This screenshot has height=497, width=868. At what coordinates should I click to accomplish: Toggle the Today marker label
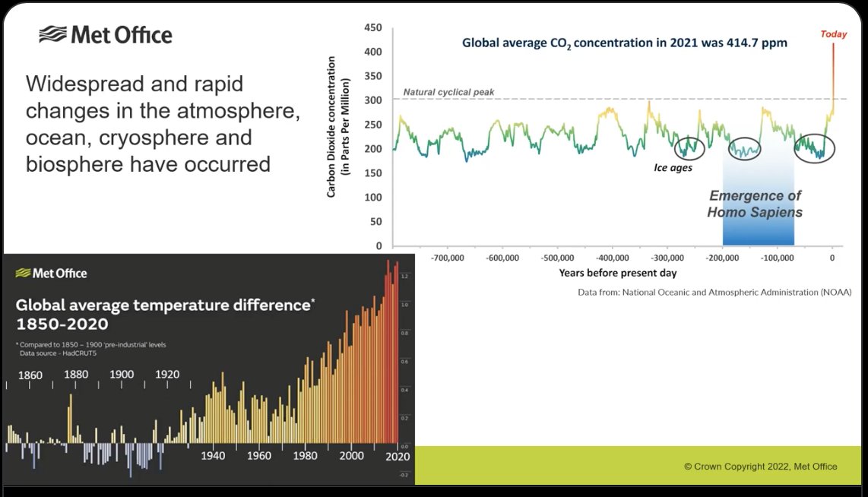pos(833,33)
